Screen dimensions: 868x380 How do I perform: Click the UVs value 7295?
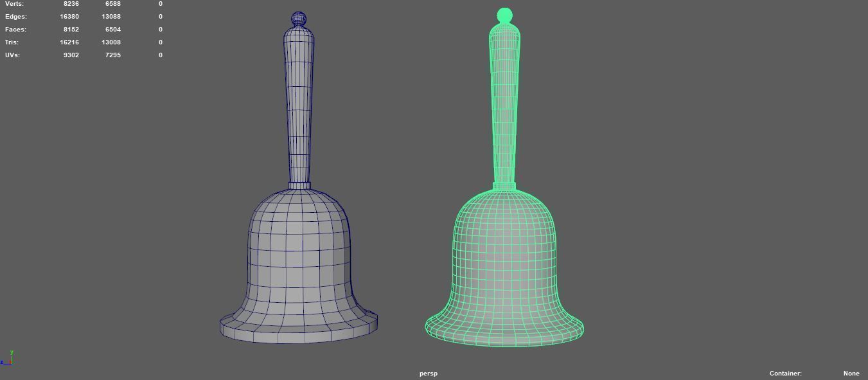[113, 55]
